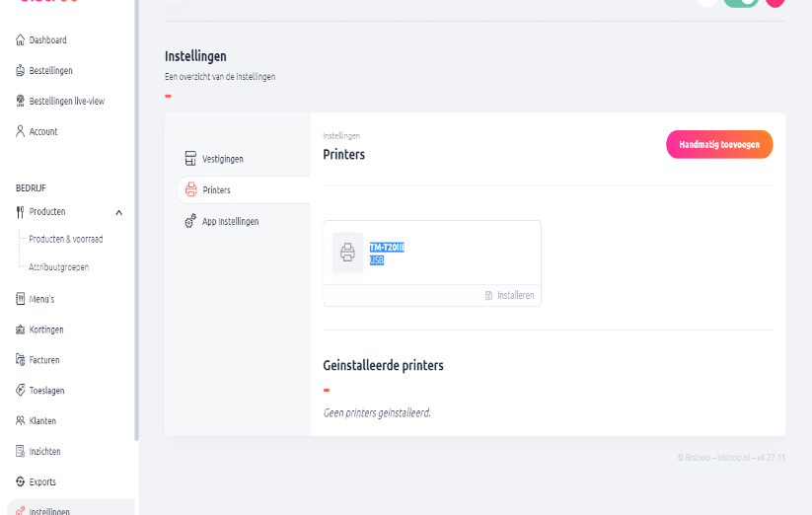Click the TM-T20III printer icon

tap(347, 253)
